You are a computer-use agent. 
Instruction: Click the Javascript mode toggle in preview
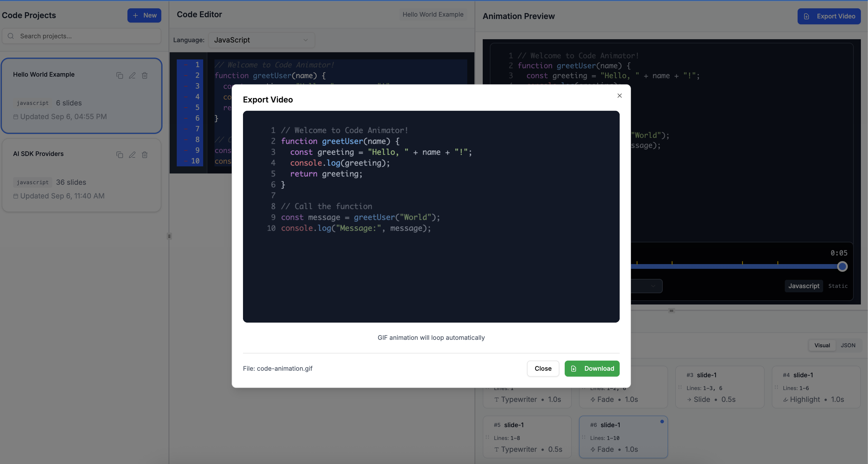click(x=804, y=286)
